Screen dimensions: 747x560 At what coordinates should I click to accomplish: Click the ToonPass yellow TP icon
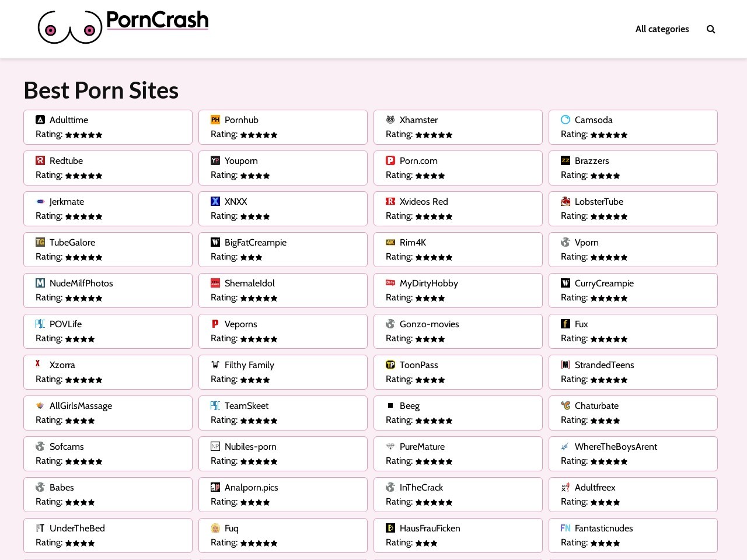pyautogui.click(x=390, y=365)
